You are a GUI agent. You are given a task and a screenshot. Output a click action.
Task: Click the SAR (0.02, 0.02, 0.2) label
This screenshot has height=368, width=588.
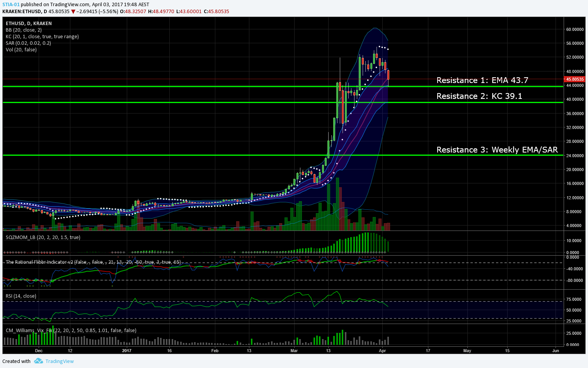[28, 43]
